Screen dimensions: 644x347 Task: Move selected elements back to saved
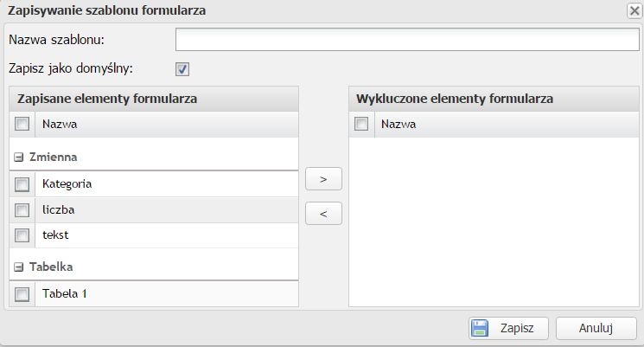point(323,213)
